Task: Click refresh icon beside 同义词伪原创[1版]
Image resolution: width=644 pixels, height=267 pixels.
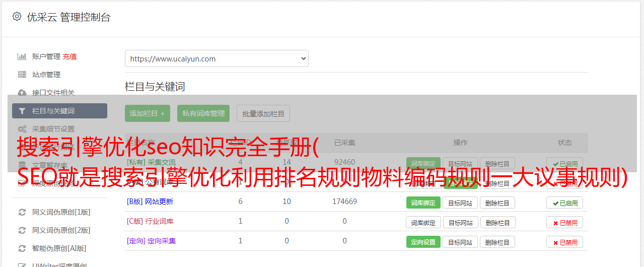Action: 22,212
